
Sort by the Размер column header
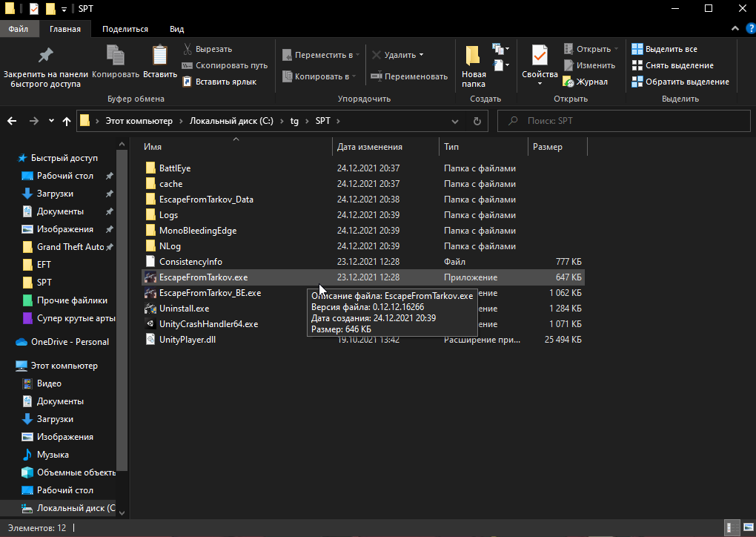[x=558, y=147]
